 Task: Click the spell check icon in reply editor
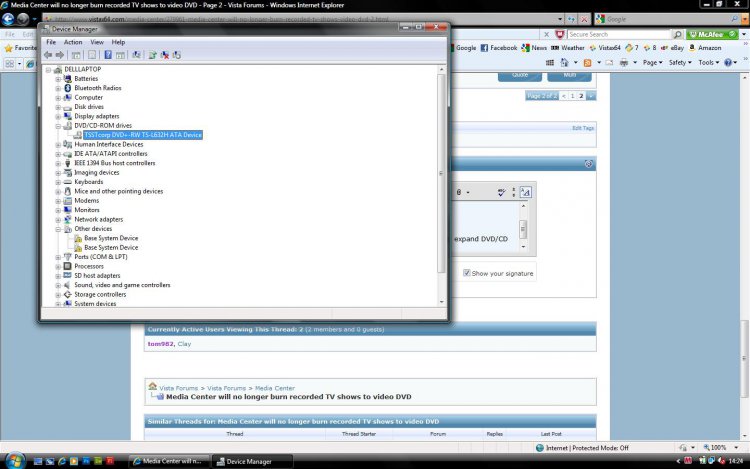[x=501, y=192]
